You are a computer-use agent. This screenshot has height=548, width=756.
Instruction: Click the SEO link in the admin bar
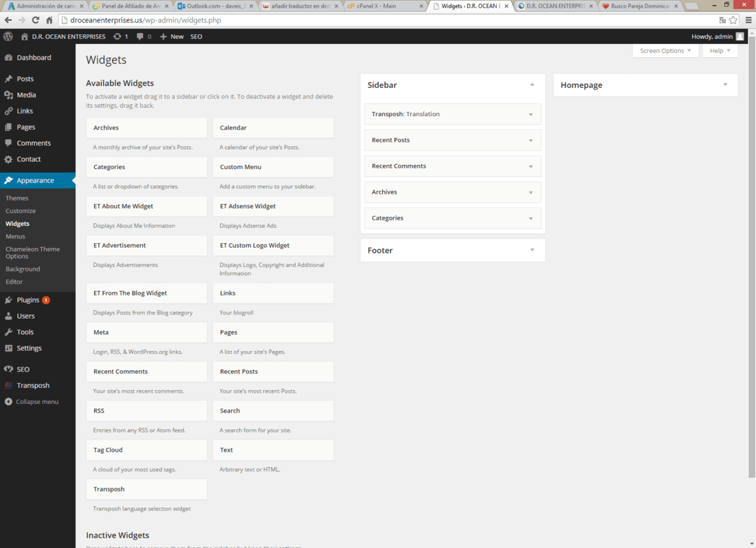[197, 36]
